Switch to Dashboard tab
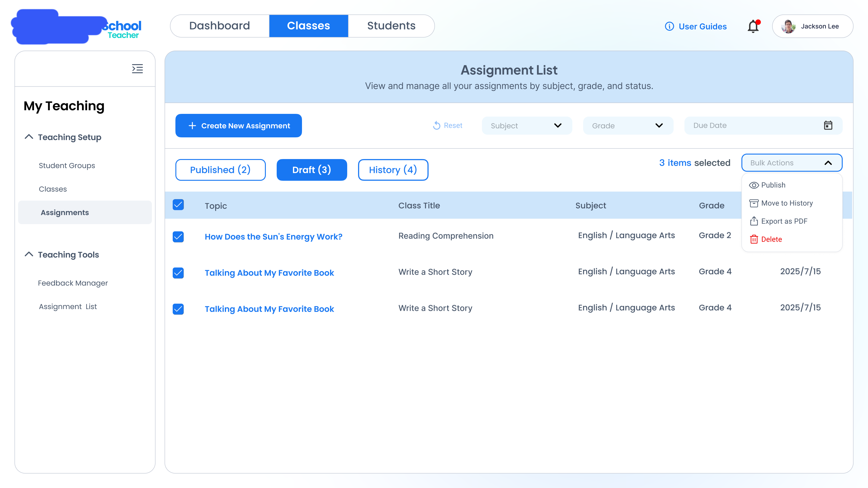The height and width of the screenshot is (488, 868). (220, 26)
